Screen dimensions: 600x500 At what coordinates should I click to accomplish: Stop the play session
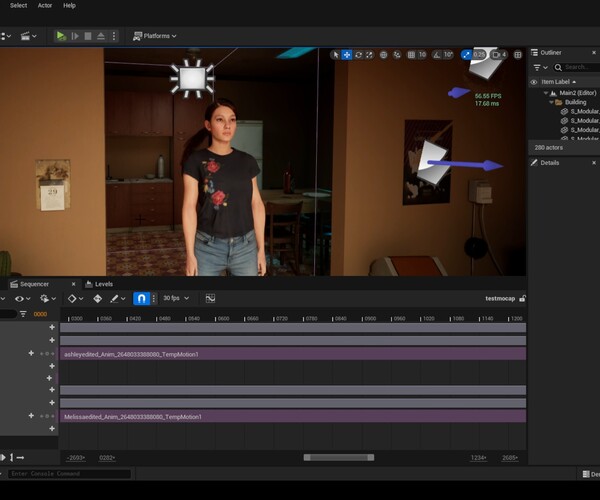[88, 36]
